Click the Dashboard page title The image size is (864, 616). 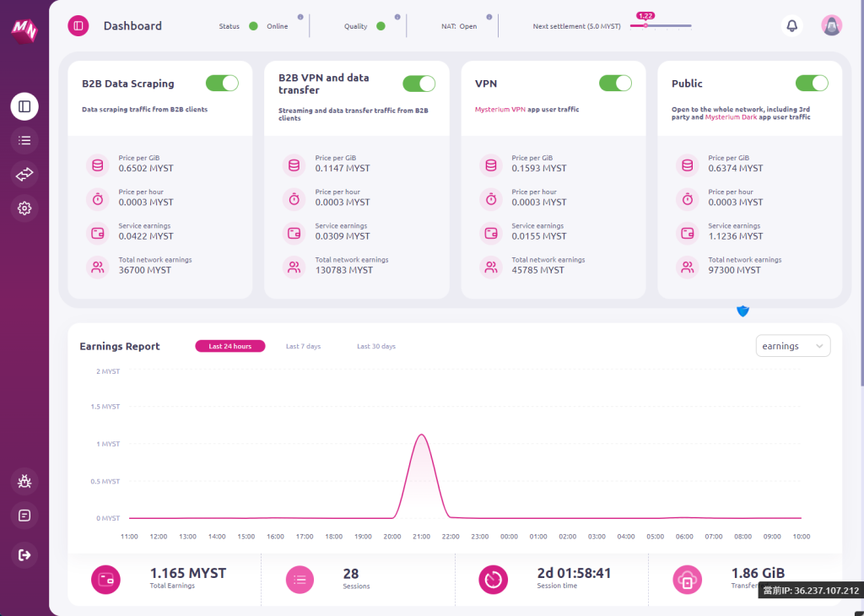[x=132, y=26]
